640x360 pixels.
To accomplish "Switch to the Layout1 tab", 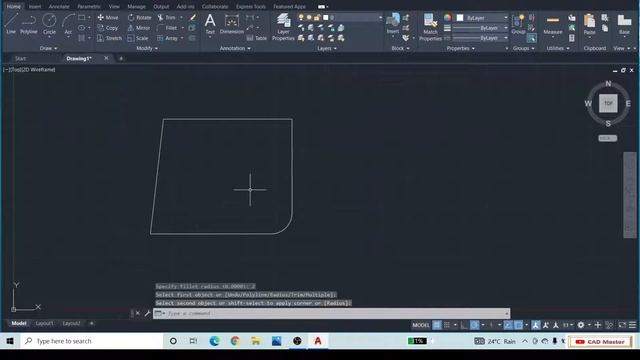I will [44, 323].
